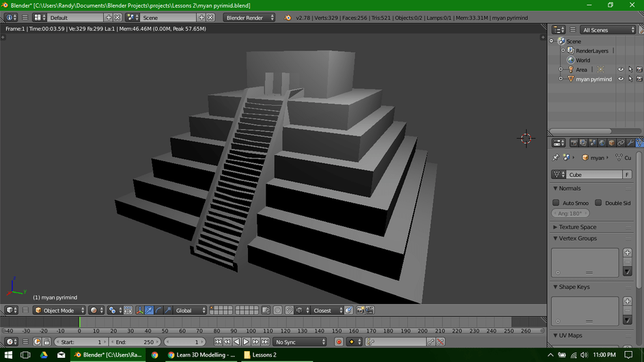
Task: Click the viewport shading sphere icon
Action: click(x=94, y=310)
